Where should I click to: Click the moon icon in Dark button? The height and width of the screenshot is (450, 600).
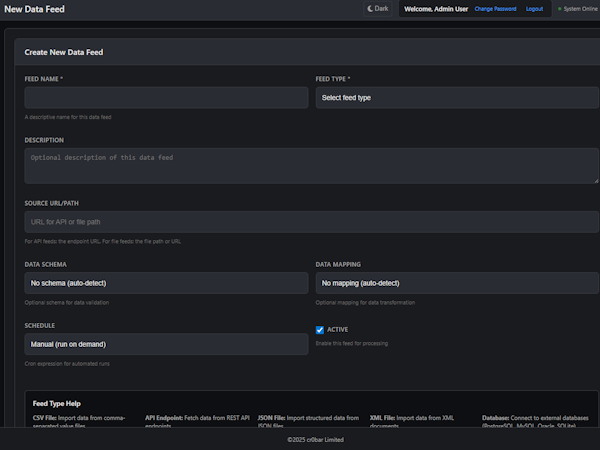point(370,8)
